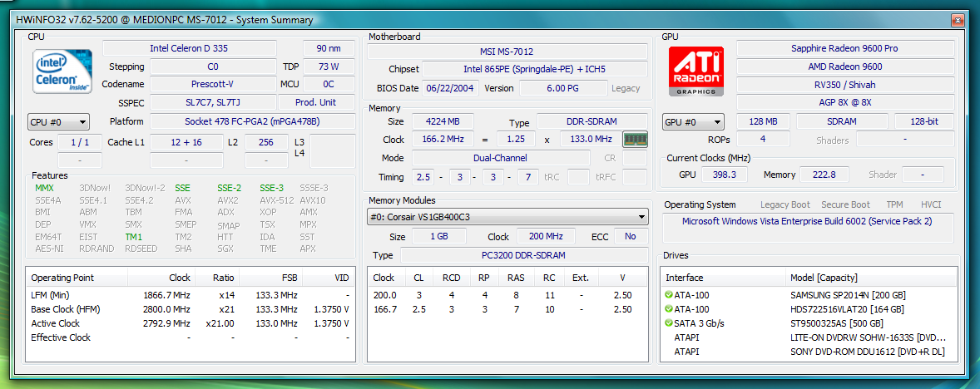Click the green memory module icon
The width and height of the screenshot is (980, 389).
pos(635,140)
